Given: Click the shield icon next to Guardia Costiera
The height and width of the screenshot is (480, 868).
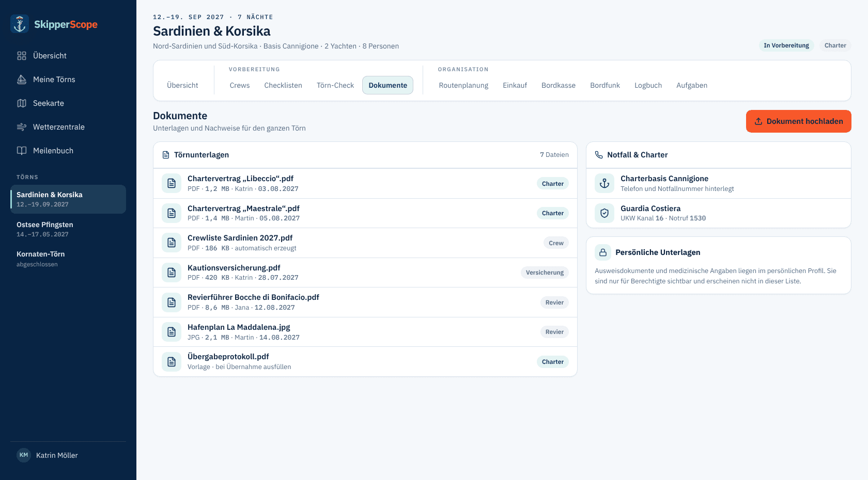Looking at the screenshot, I should click(x=605, y=213).
